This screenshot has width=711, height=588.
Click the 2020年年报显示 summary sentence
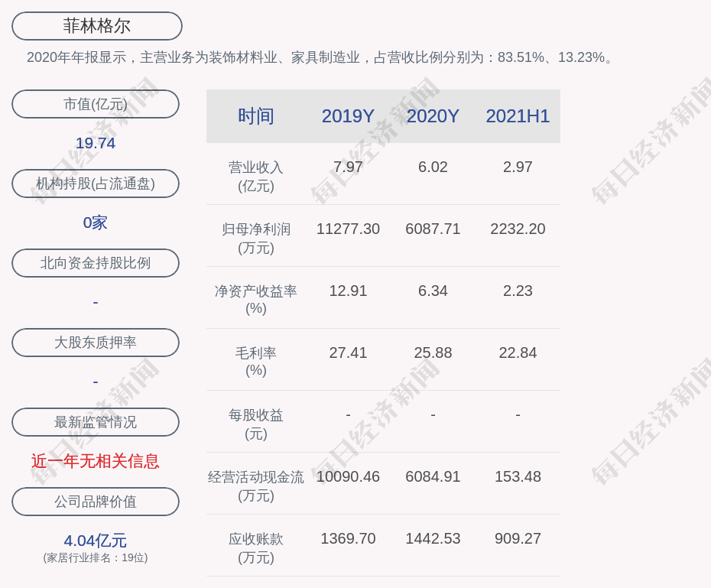pos(320,57)
